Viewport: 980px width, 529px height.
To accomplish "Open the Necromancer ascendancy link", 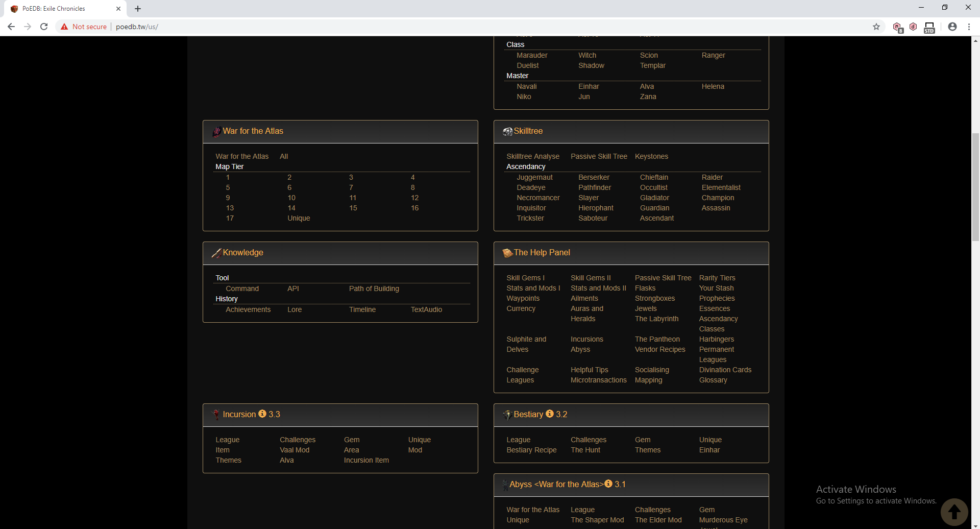I will [538, 198].
